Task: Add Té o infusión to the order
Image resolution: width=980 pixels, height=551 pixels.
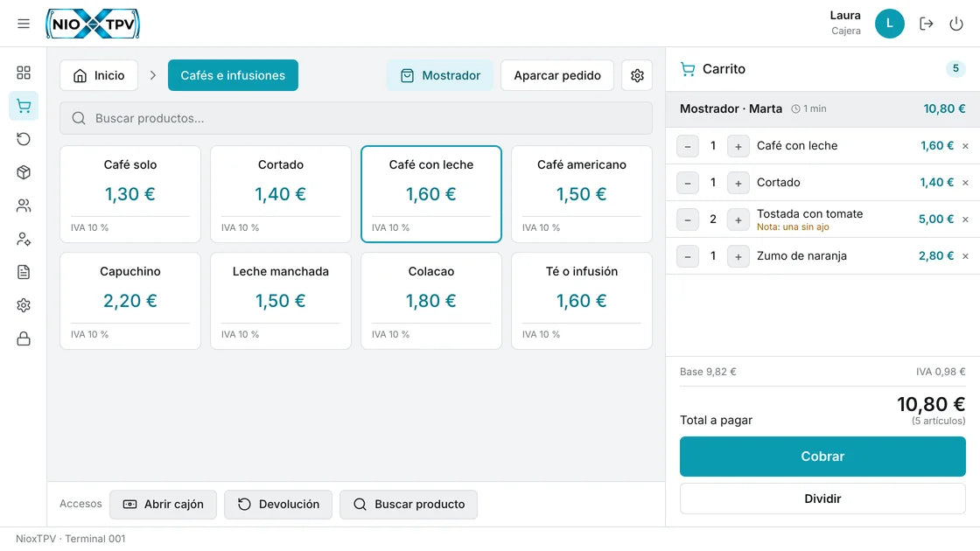Action: click(582, 301)
